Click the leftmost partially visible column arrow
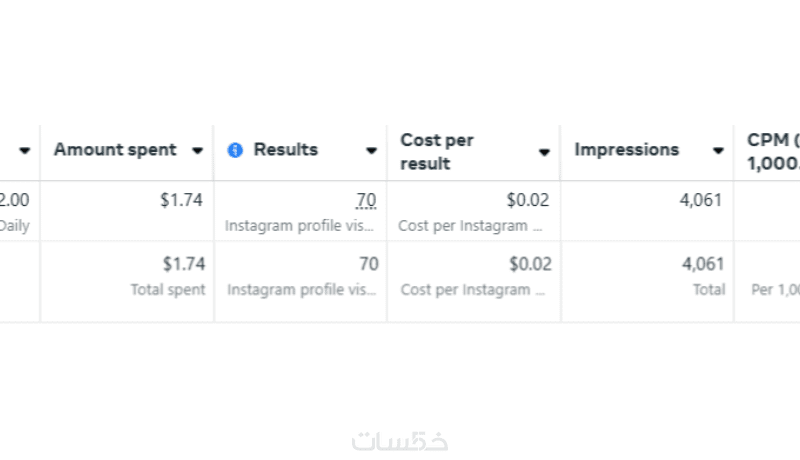This screenshot has height=460, width=800. [x=24, y=151]
